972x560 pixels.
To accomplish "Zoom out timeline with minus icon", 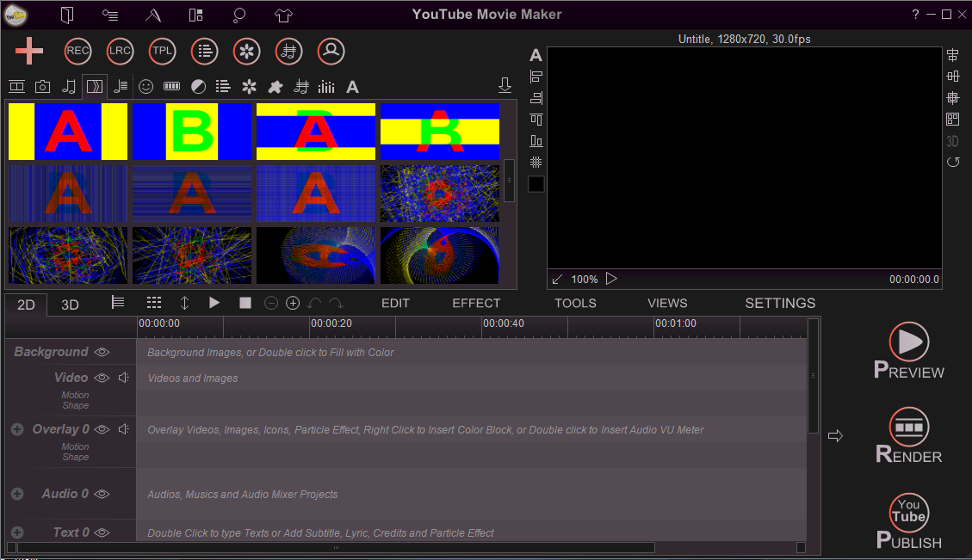I will (271, 303).
